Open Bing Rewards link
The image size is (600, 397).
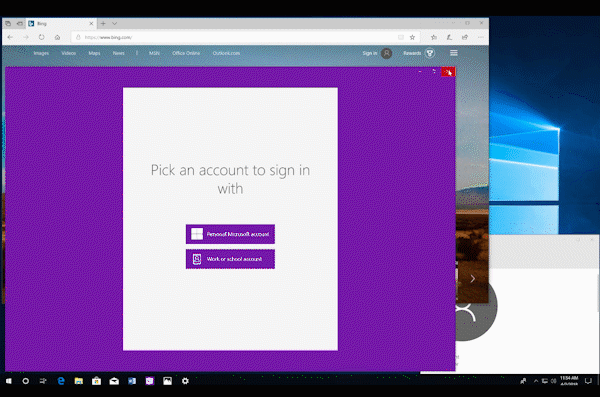click(x=412, y=53)
